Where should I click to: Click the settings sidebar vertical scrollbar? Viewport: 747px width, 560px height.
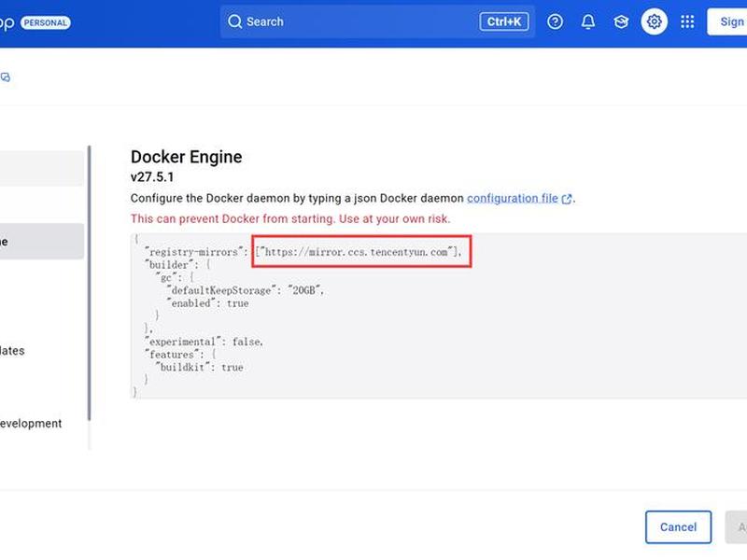pyautogui.click(x=89, y=284)
